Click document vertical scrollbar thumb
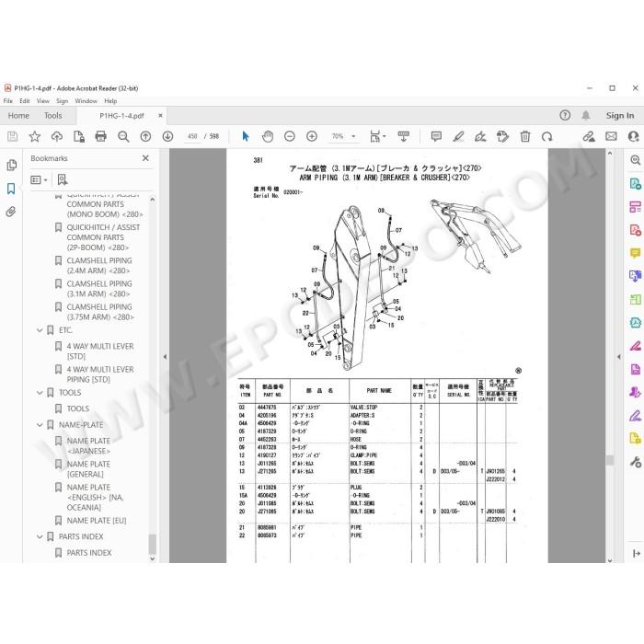This screenshot has height=644, width=644. tap(609, 460)
